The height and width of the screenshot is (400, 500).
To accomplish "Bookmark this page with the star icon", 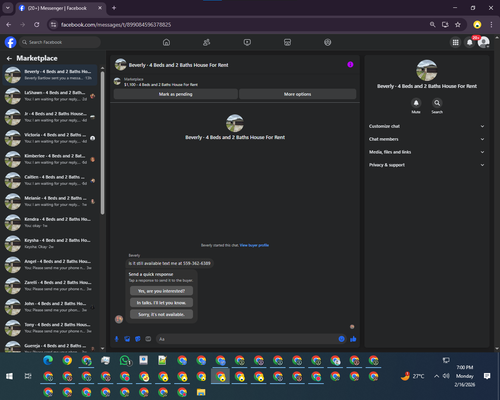I will coord(458,25).
